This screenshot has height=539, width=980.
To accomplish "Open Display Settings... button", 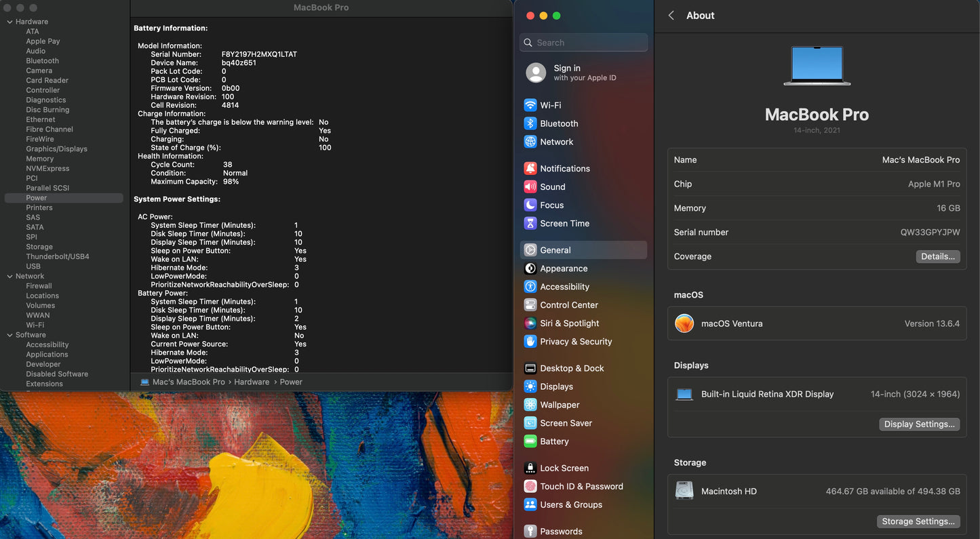I will coord(919,424).
